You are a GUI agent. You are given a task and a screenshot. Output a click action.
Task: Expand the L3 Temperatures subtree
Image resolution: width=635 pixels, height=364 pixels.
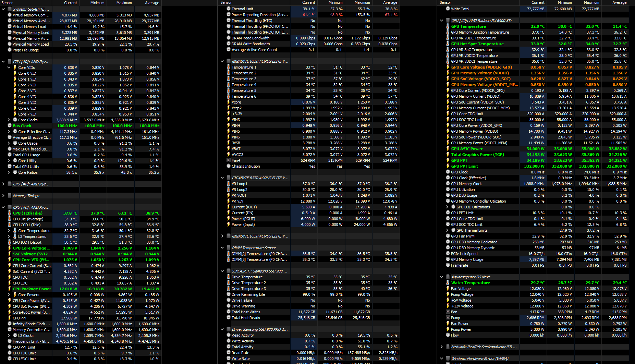[9, 236]
